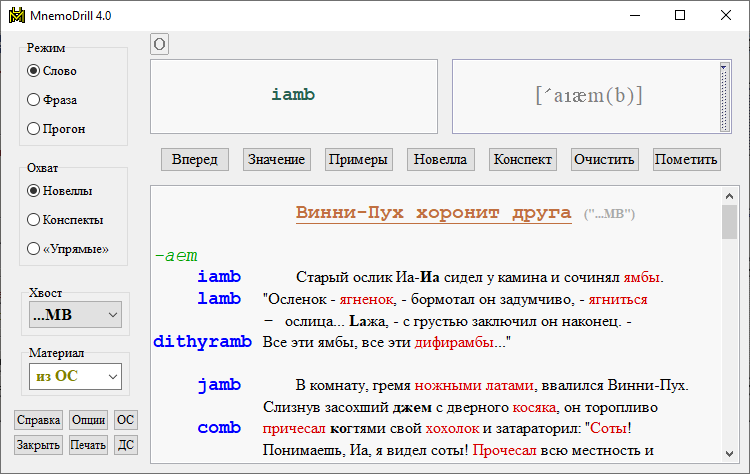Enable the «Упрямые» coverage option
The height and width of the screenshot is (474, 750).
tap(34, 249)
